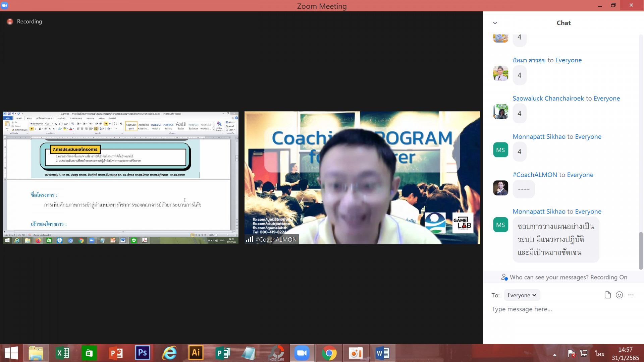Show hidden system tray icons arrow
This screenshot has width=644, height=362.
[554, 355]
